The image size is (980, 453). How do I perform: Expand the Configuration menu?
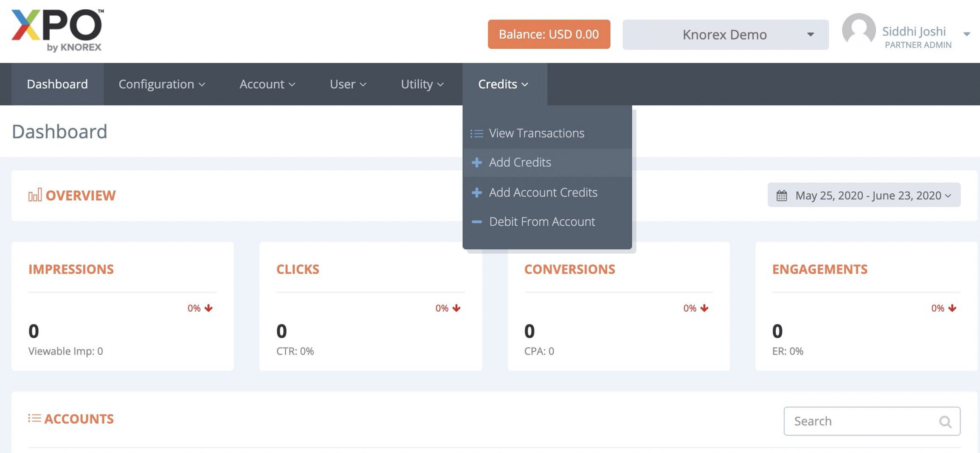pyautogui.click(x=162, y=84)
